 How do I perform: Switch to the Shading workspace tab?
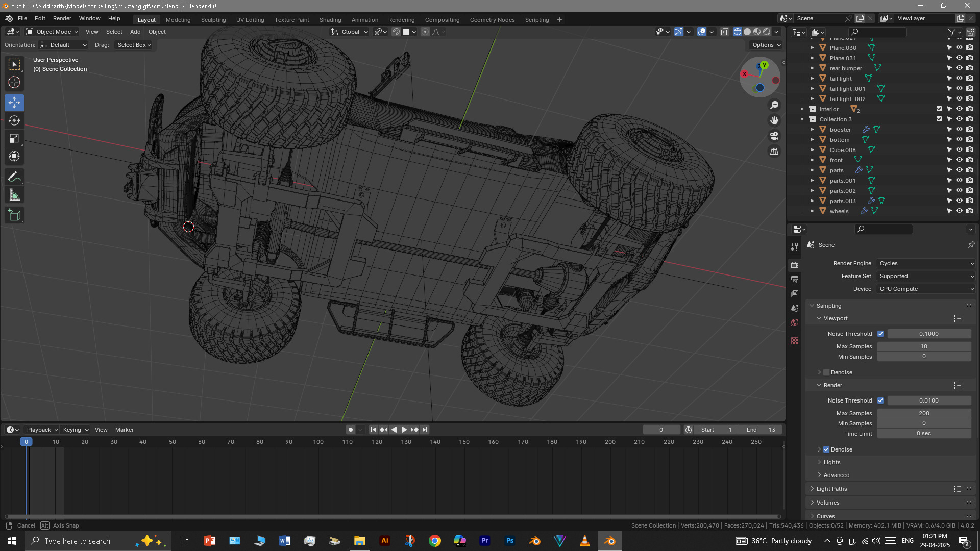(330, 20)
